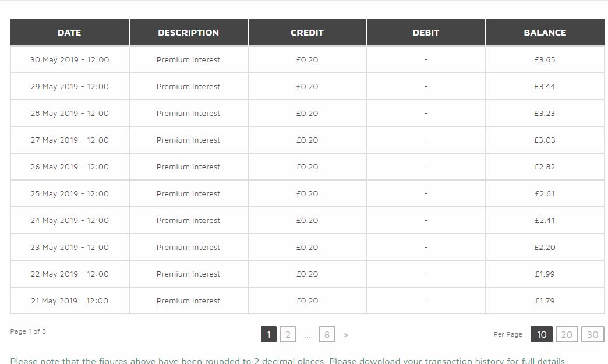
Task: Select current page 1 button
Action: [x=268, y=334]
